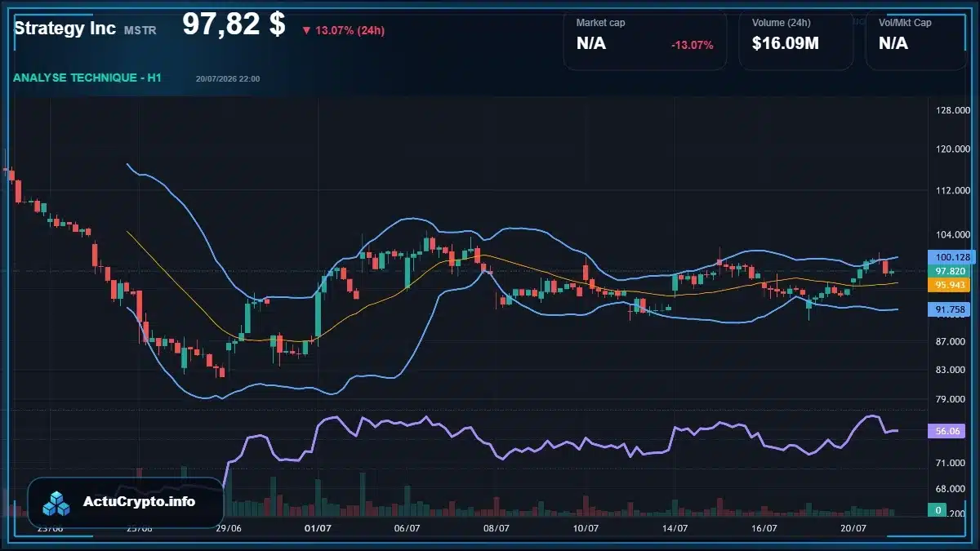Click the 14/07 date axis label
980x551 pixels.
(675, 529)
